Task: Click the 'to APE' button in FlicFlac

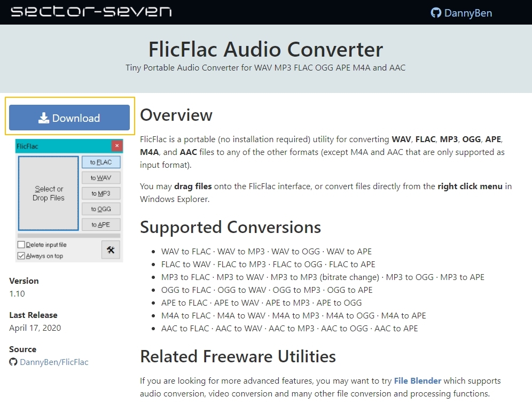Action: point(101,225)
